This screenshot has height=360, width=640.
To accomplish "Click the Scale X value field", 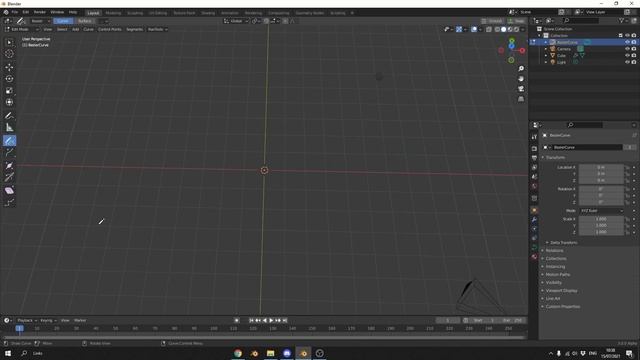I will point(601,219).
